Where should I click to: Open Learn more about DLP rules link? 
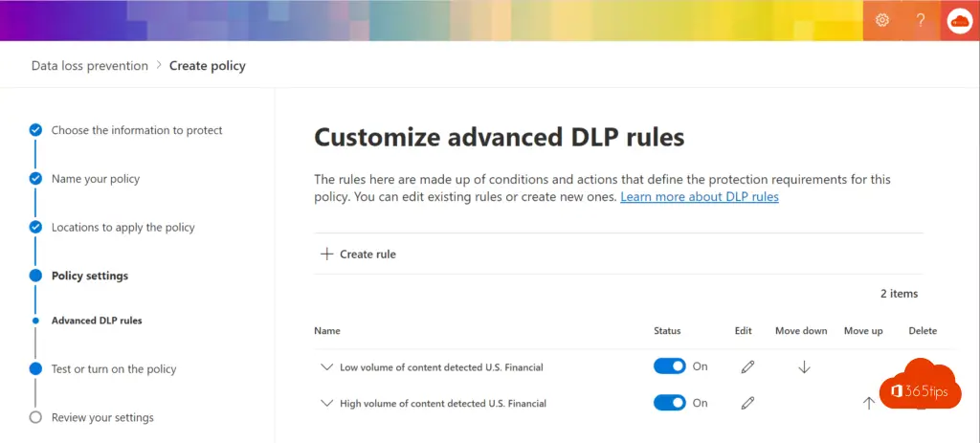click(x=699, y=197)
